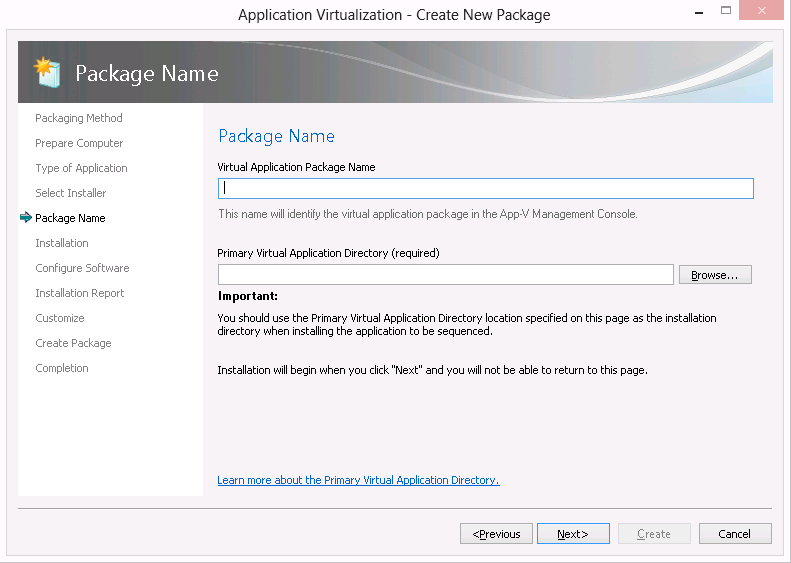Go back with the Previous button
Viewport: 791px width, 563px height.
496,534
